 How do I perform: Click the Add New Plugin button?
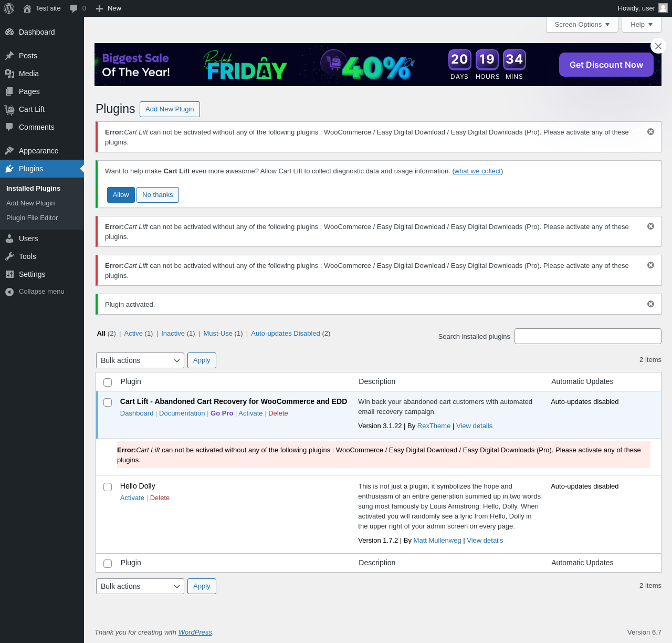pos(170,109)
